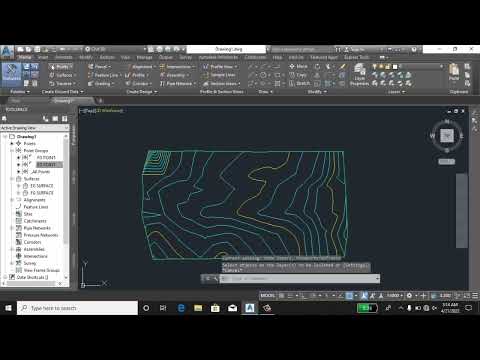
Task: Open the Grading dropdown in the ribbon
Action: click(100, 84)
